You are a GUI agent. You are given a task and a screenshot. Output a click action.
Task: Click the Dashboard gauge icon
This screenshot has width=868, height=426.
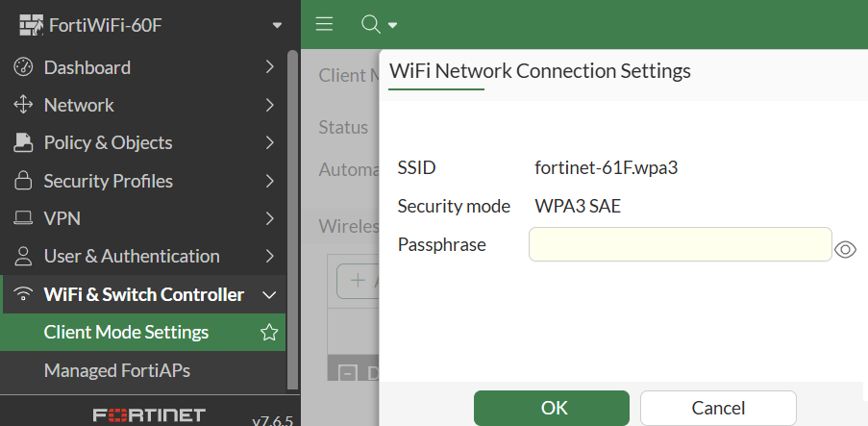(x=23, y=67)
